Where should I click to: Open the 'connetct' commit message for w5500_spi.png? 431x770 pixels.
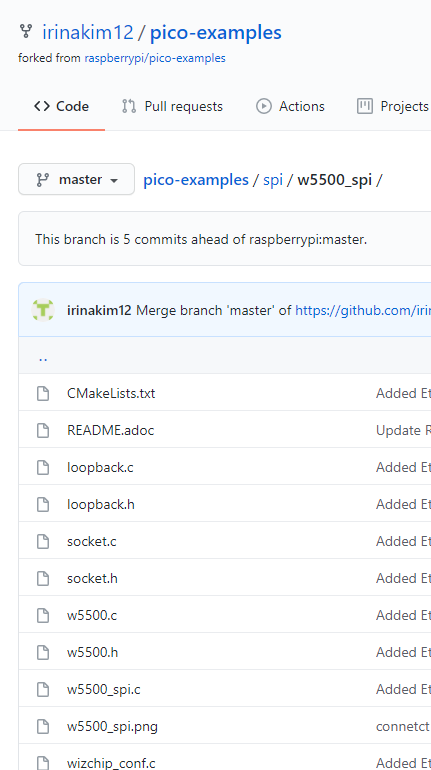403,726
